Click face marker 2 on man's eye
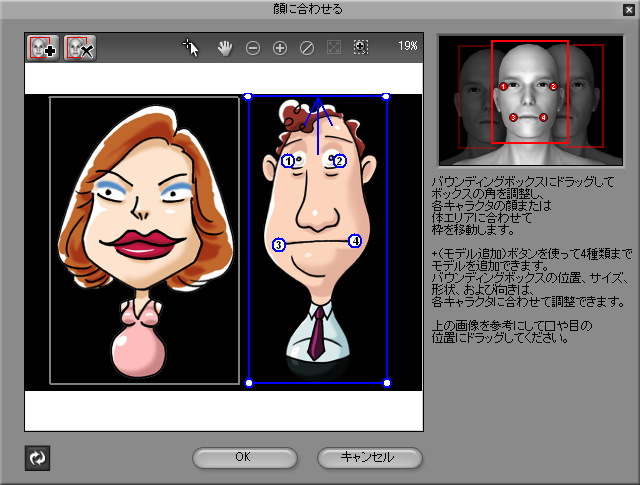 (340, 160)
